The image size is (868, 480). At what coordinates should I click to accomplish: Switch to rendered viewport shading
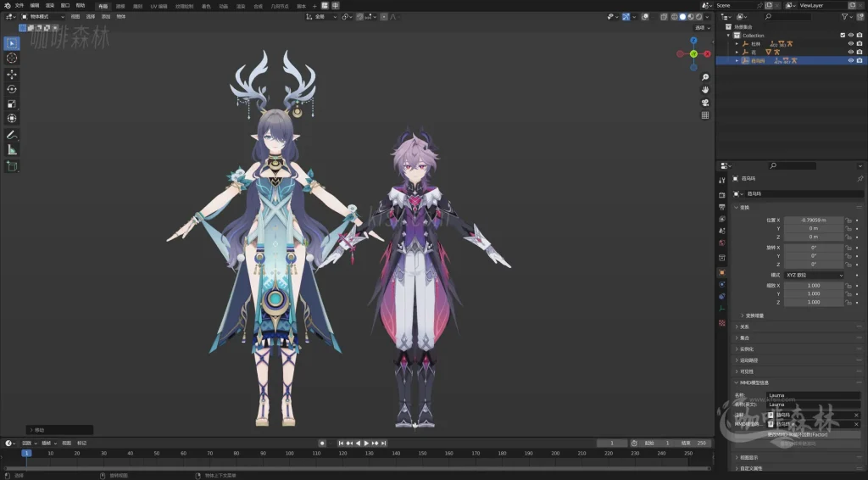point(699,17)
